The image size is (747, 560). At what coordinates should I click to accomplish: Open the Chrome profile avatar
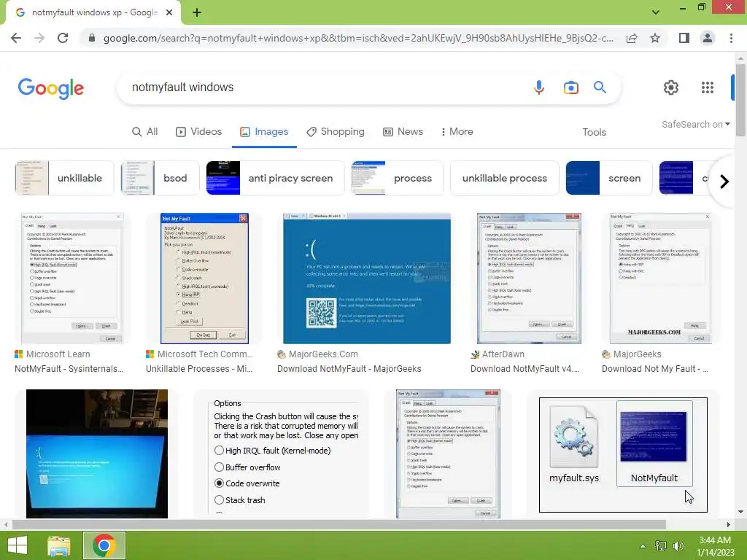point(708,38)
